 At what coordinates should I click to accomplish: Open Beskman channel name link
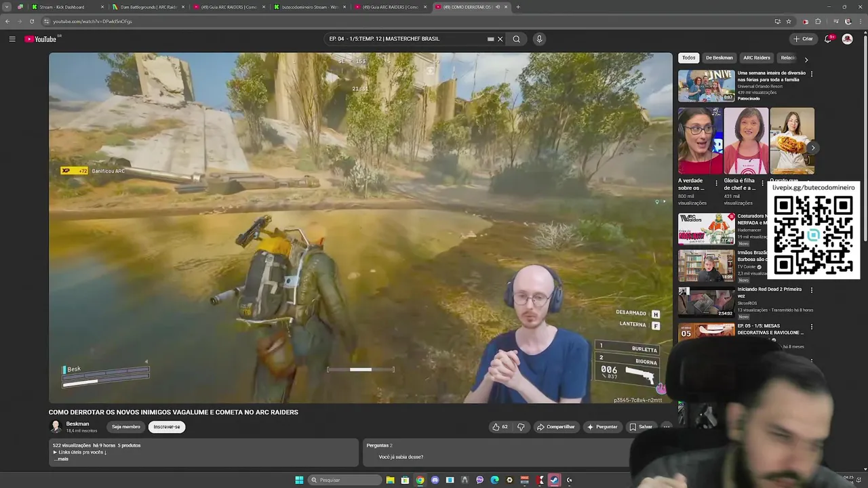coord(77,424)
